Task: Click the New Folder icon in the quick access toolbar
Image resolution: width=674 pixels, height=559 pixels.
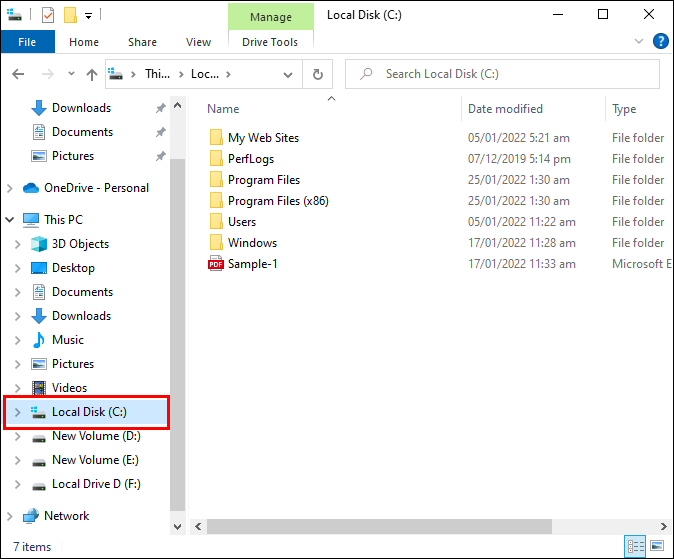Action: [70, 15]
